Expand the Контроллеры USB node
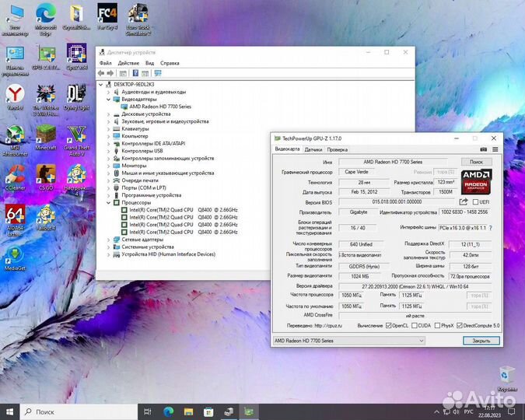525x420 pixels. 108,151
